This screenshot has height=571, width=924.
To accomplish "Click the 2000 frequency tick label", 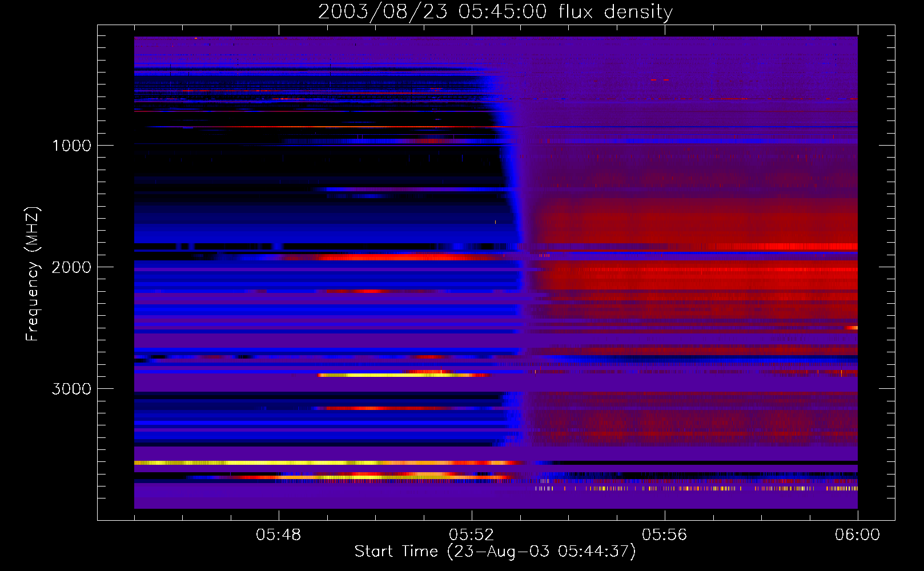I will point(71,267).
